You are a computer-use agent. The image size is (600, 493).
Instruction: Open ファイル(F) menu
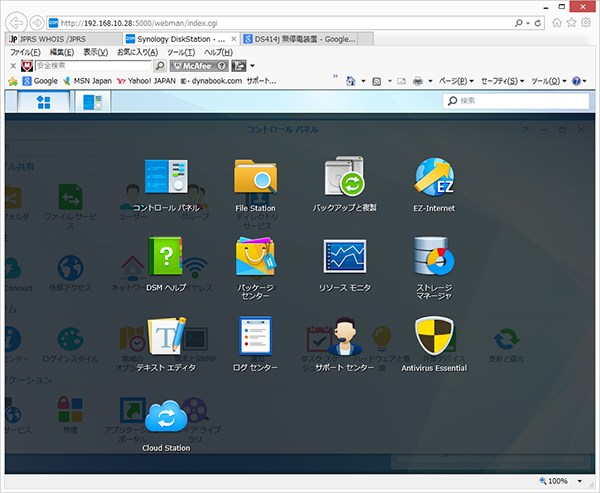point(25,52)
